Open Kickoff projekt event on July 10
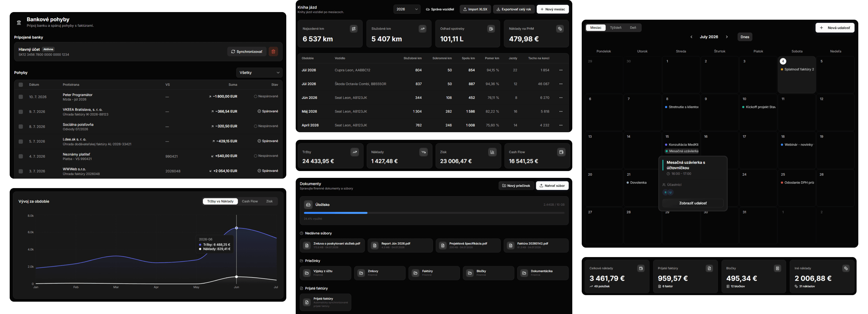This screenshot has width=868, height=314. click(758, 107)
